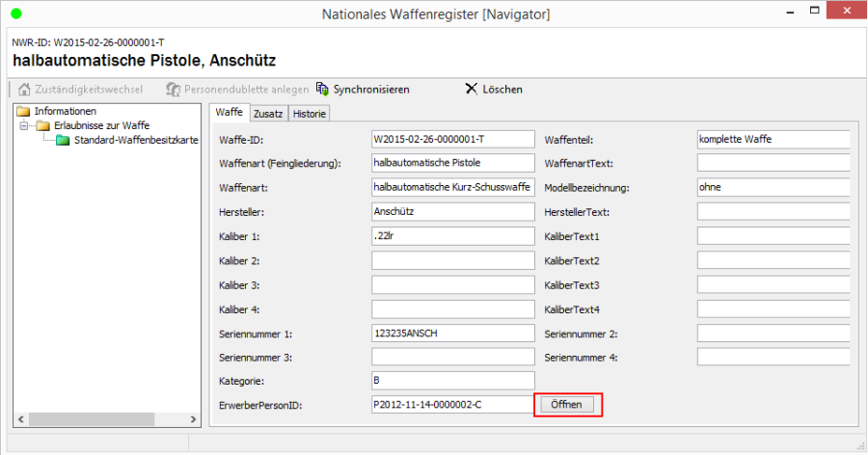The width and height of the screenshot is (868, 455).
Task: Select the ErwerberPersonID field
Action: tap(452, 404)
